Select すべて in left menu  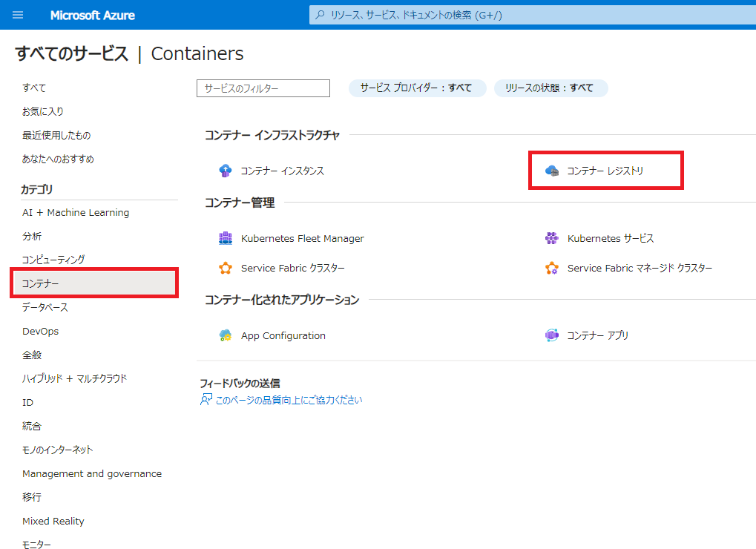pyautogui.click(x=33, y=88)
